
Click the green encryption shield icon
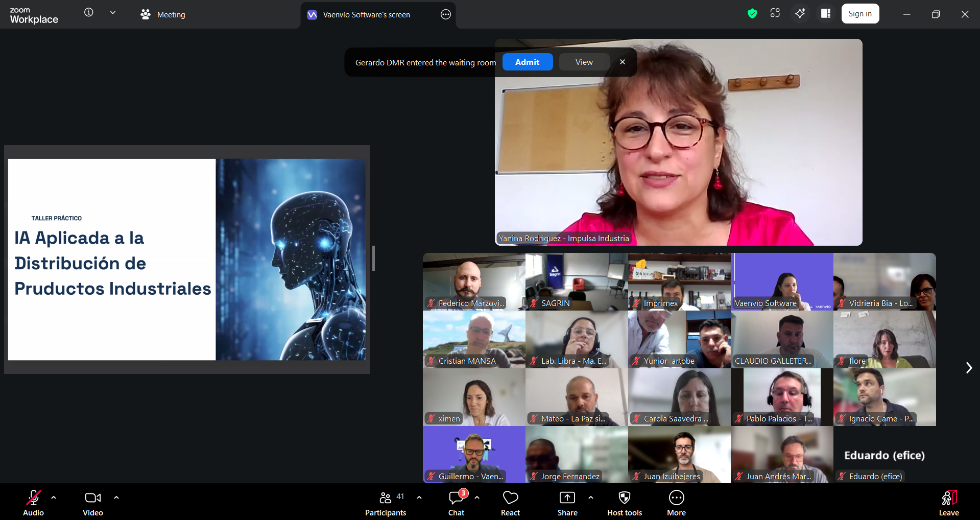click(752, 14)
